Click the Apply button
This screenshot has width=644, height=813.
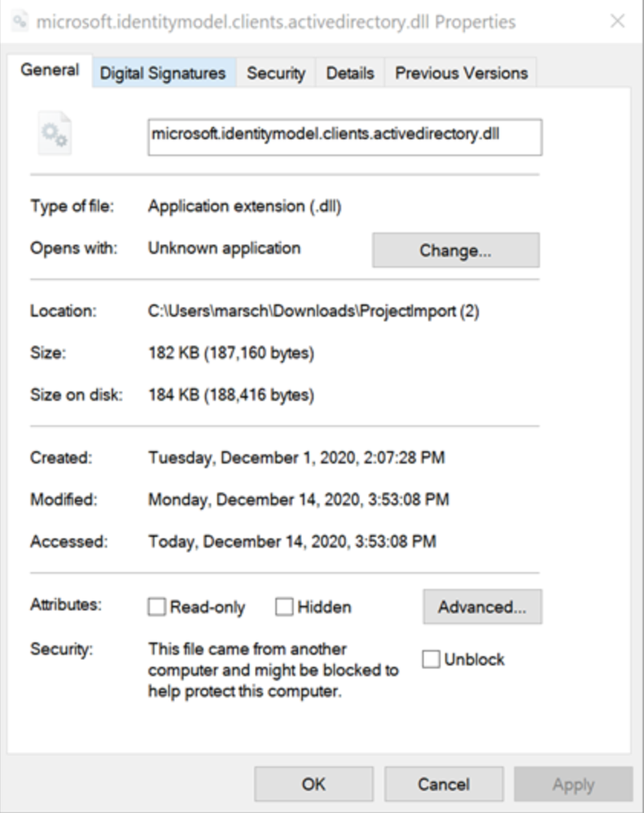tap(573, 784)
